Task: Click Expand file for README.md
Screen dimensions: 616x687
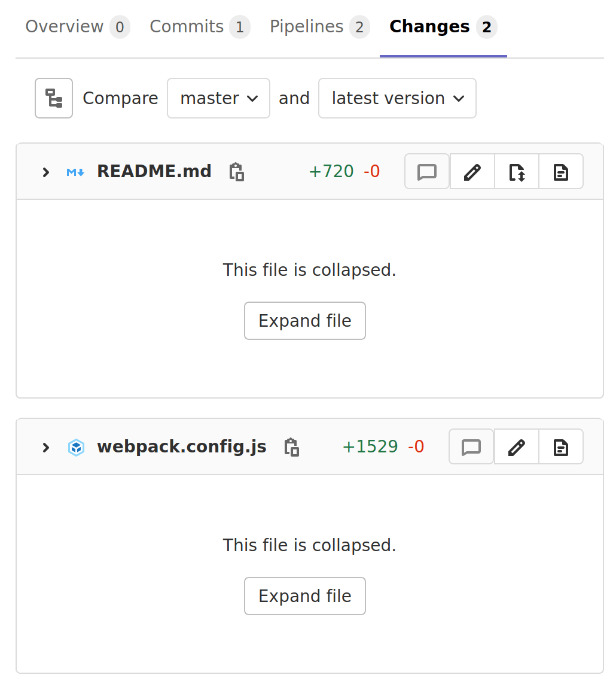Action: [304, 321]
